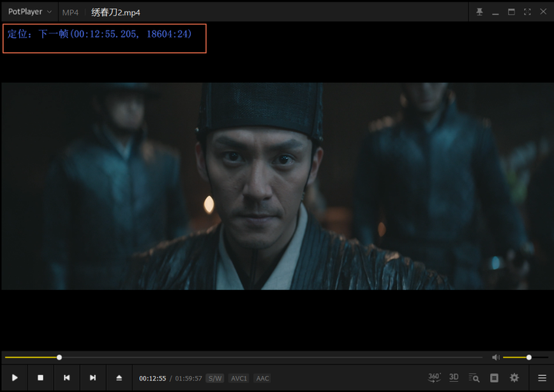Toggle 3D video mode
Image resolution: width=554 pixels, height=392 pixels.
454,377
